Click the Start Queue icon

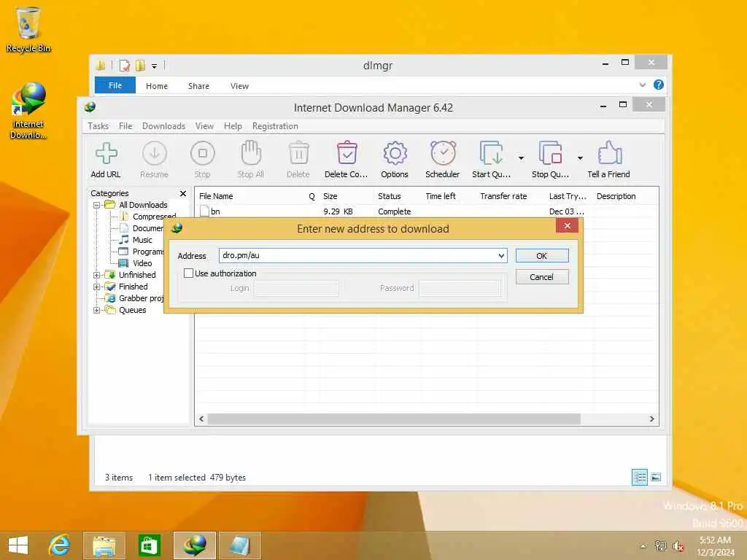pyautogui.click(x=491, y=153)
